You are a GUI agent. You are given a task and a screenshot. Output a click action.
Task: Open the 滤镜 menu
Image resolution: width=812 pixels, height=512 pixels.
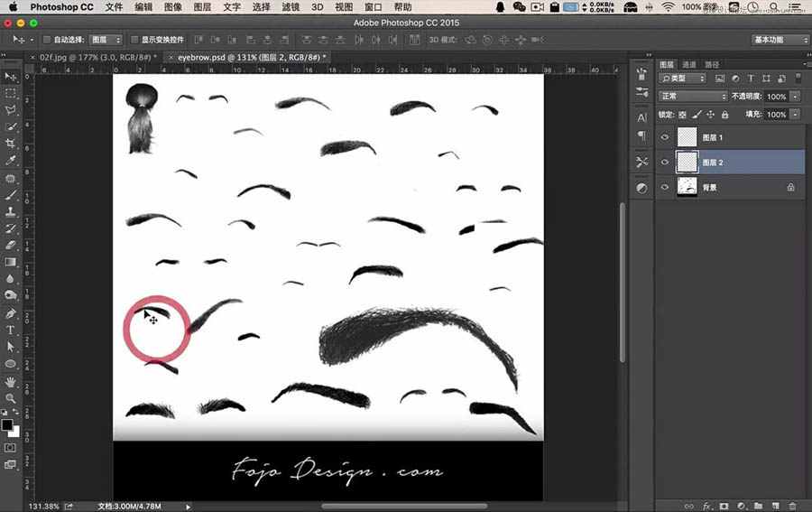point(291,6)
